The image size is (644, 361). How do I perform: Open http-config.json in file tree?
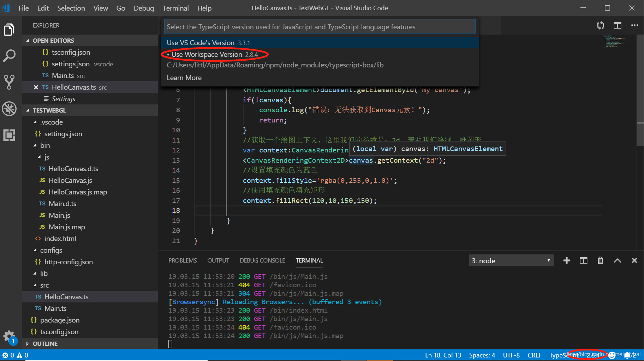click(x=90, y=262)
